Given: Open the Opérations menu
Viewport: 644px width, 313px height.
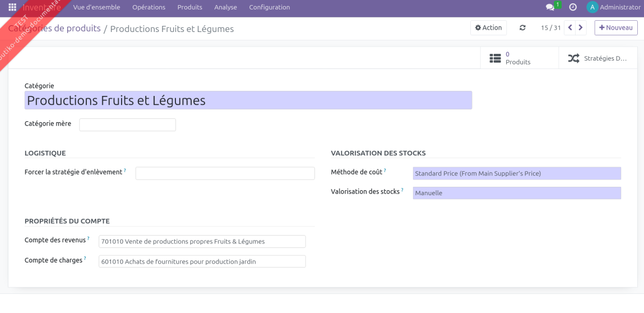Looking at the screenshot, I should pos(149,7).
